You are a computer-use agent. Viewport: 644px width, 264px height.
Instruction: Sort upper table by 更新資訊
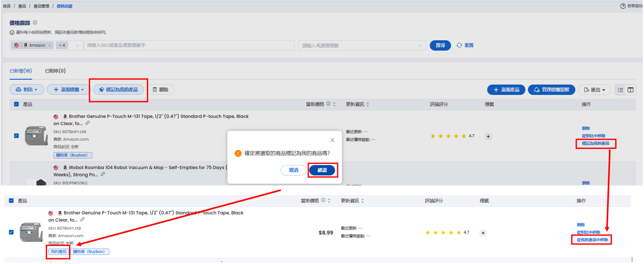(368, 104)
